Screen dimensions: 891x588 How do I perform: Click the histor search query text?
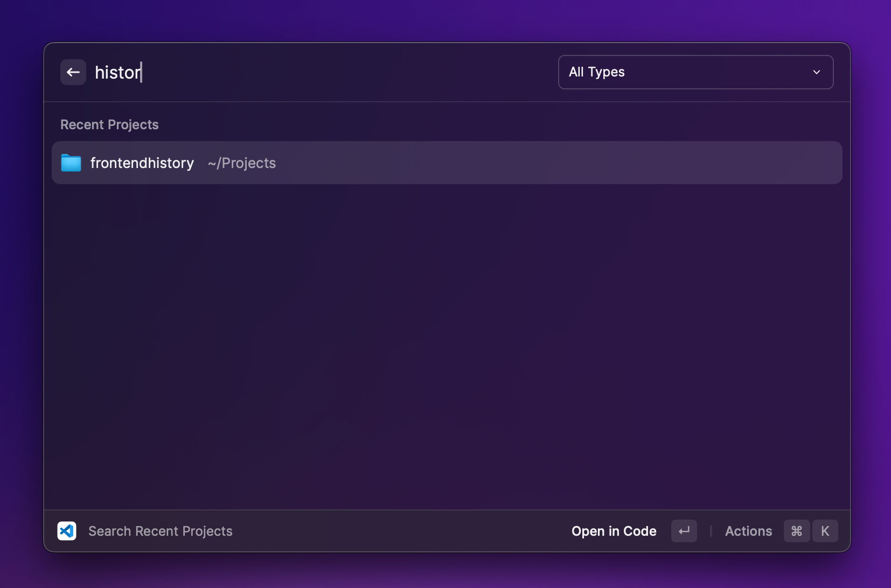tap(117, 72)
